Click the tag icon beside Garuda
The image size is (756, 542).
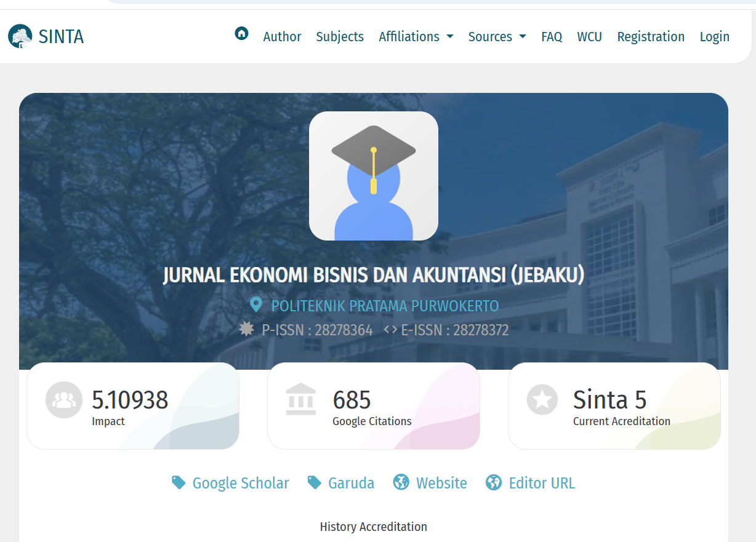[314, 482]
